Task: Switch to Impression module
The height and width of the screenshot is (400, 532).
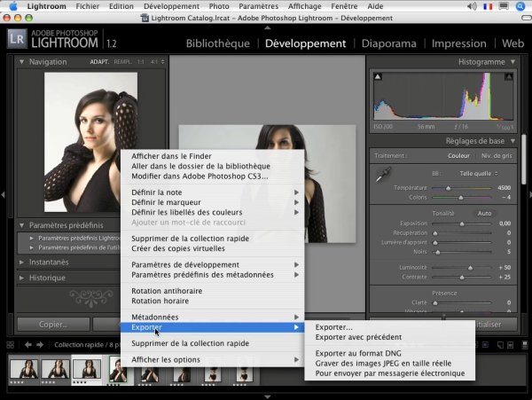Action: [458, 43]
